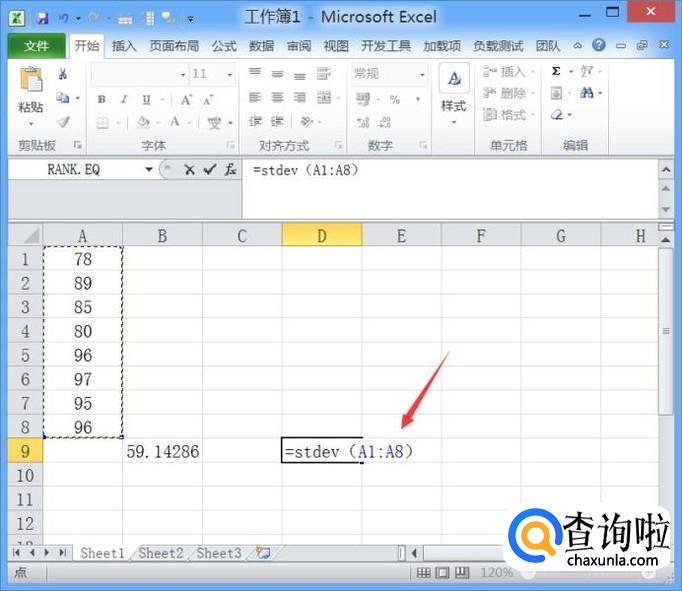682x591 pixels.
Task: Click the Fill down icon in Editing group
Action: (556, 93)
